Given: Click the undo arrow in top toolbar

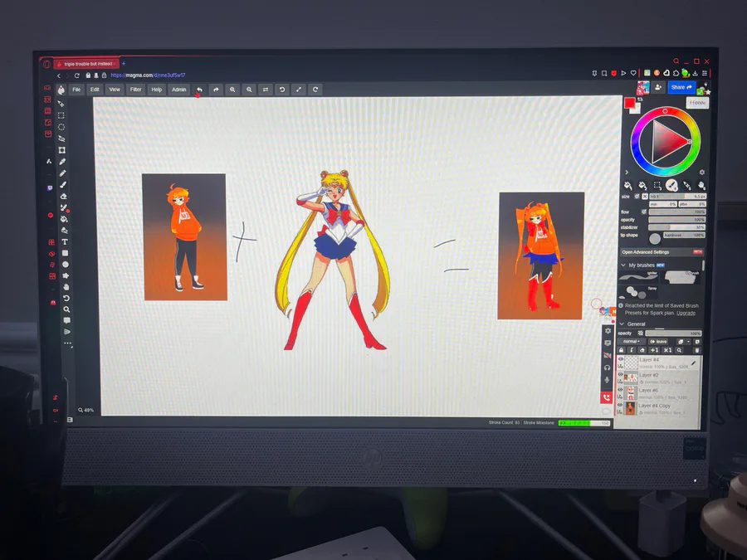Looking at the screenshot, I should pos(199,90).
